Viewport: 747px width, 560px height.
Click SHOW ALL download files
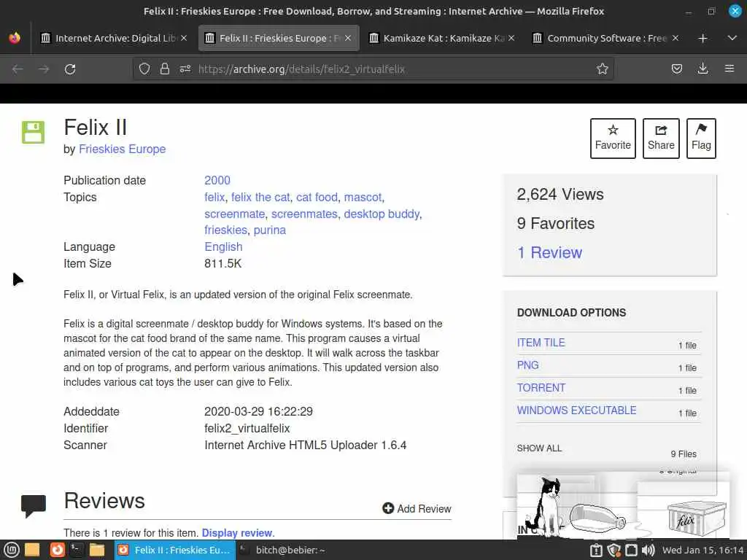[x=539, y=448]
